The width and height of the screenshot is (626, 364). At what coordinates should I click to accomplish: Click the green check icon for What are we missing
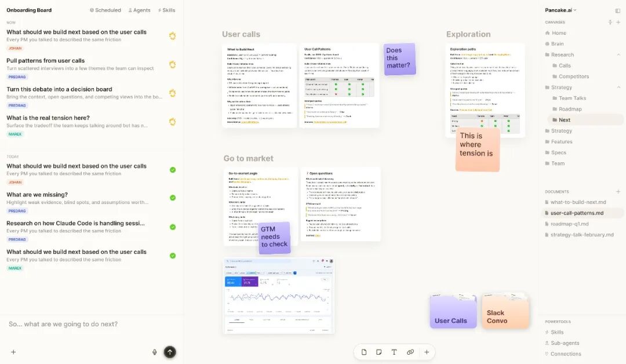point(173,198)
